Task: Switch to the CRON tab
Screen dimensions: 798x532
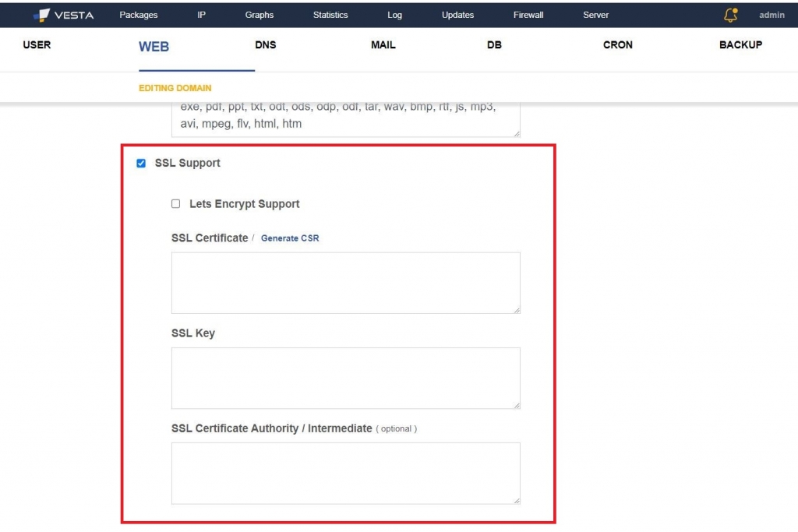Action: tap(617, 44)
